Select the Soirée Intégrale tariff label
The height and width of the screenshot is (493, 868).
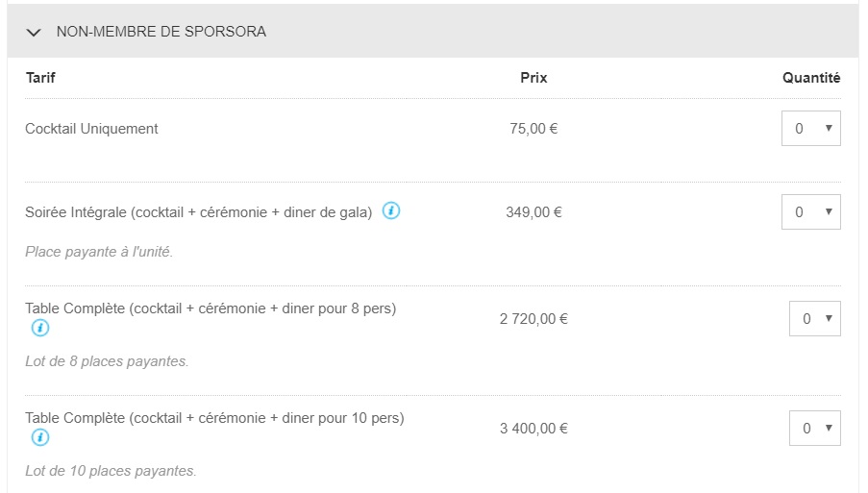(198, 212)
